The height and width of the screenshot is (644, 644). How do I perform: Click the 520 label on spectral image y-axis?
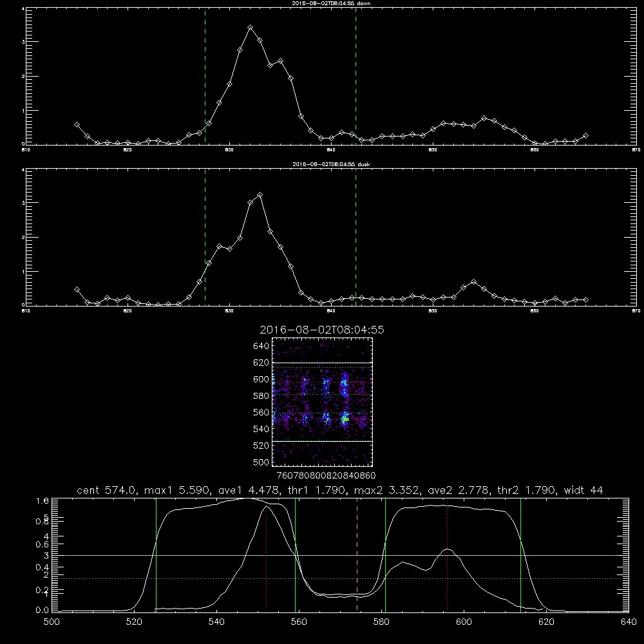coord(261,446)
